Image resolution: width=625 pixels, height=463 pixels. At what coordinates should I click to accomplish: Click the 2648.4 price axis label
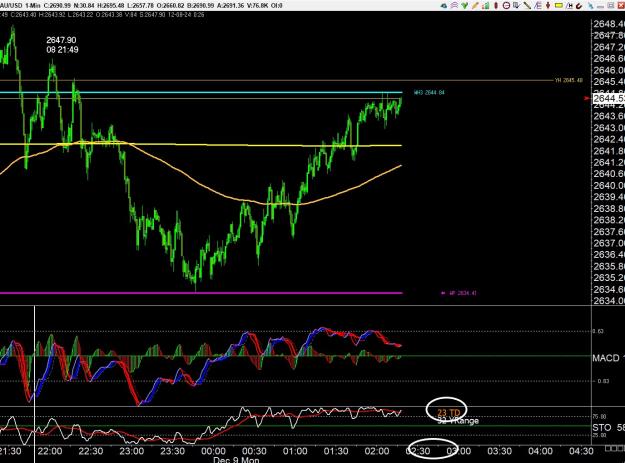pyautogui.click(x=609, y=24)
